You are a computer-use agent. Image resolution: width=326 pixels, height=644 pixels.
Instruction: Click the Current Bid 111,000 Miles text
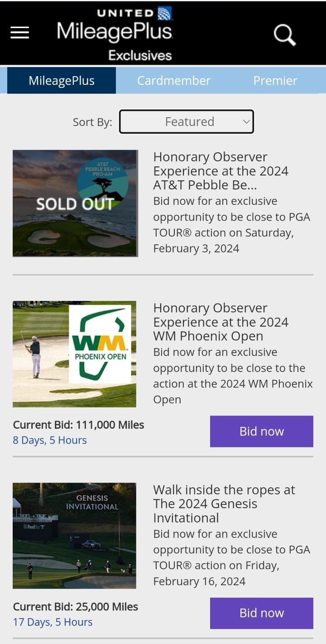pos(78,425)
